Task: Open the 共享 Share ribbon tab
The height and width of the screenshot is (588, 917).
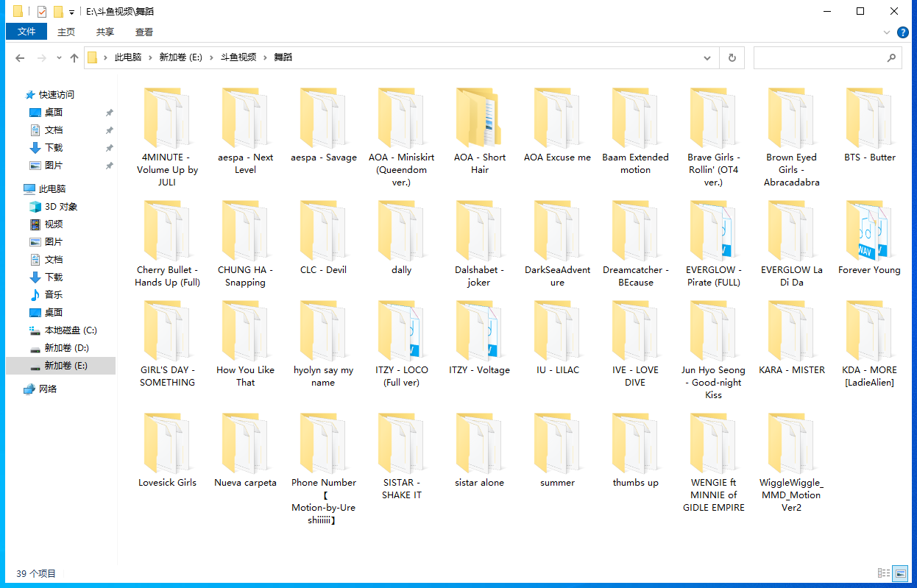Action: 105,32
